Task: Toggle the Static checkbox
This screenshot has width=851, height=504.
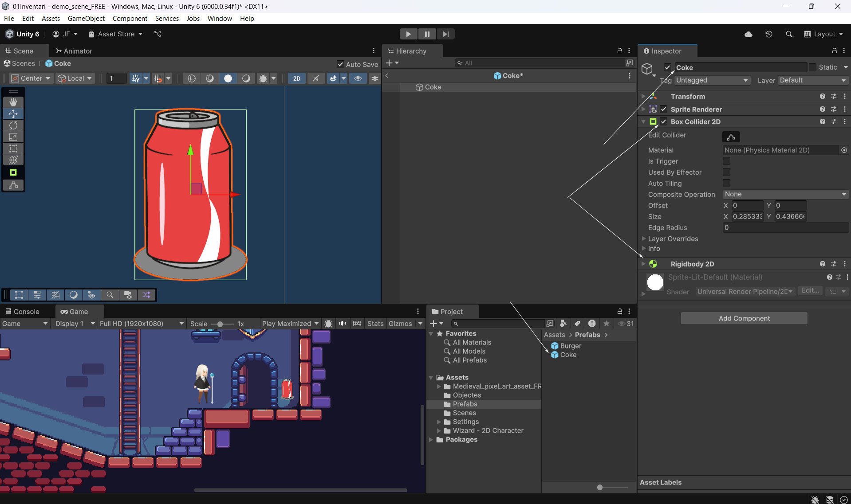Action: 812,67
